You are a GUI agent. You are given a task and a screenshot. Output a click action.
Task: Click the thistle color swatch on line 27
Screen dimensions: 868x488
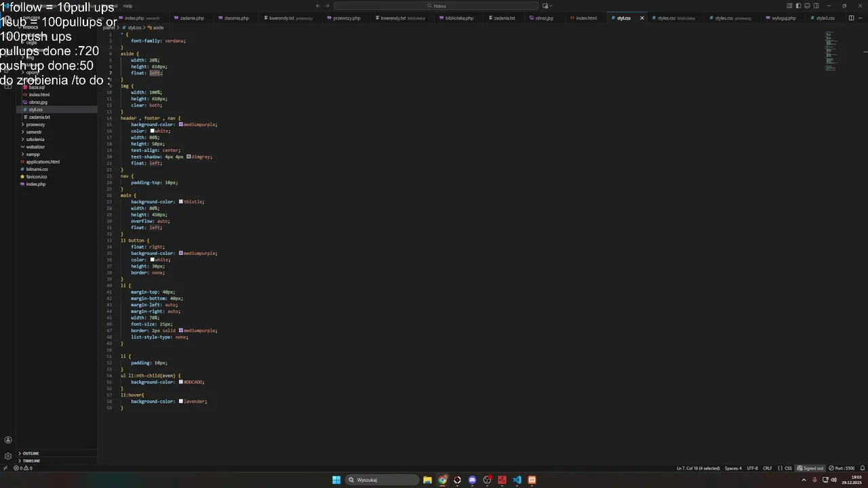pos(181,202)
